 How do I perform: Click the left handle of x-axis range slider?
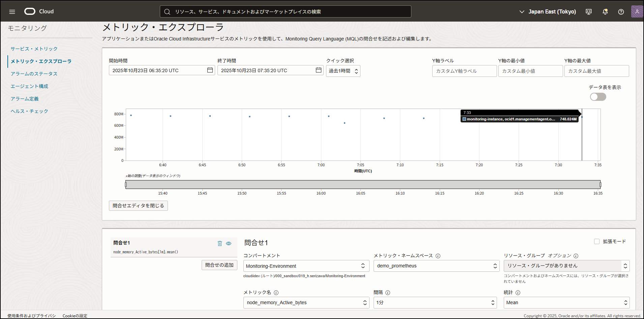126,184
